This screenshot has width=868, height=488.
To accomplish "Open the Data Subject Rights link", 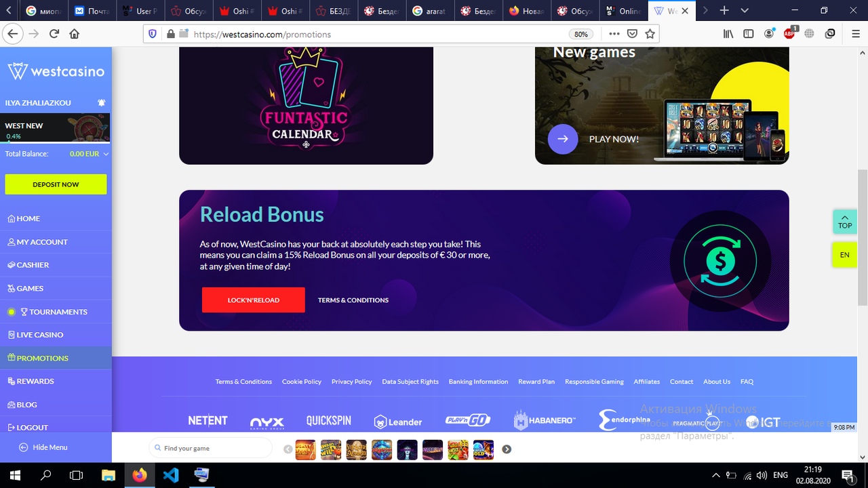I will (x=410, y=382).
